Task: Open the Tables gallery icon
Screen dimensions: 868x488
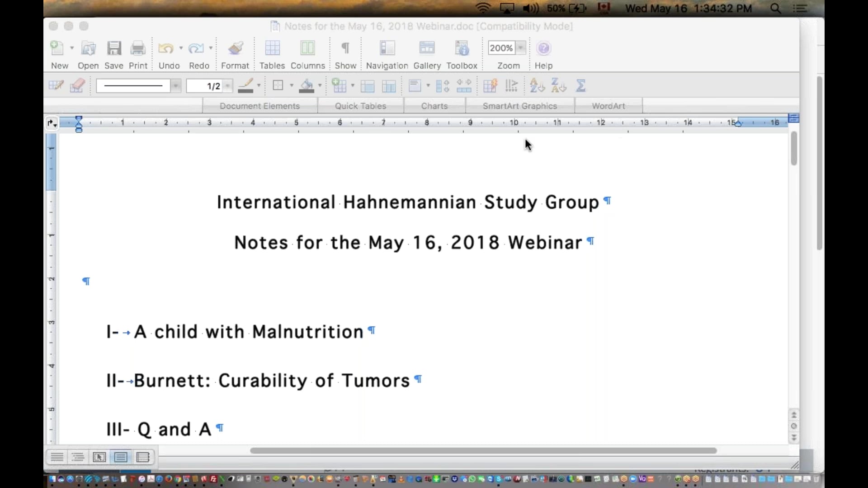Action: point(272,53)
